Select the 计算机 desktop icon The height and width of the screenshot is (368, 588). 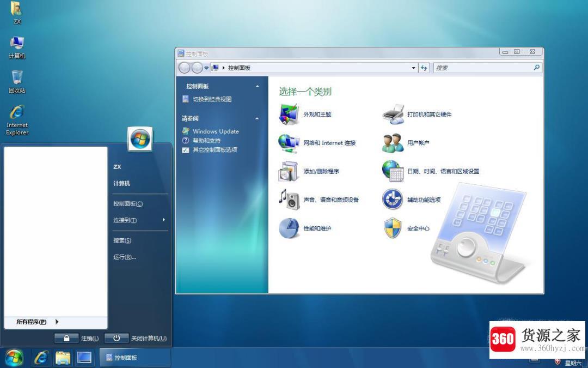17,47
